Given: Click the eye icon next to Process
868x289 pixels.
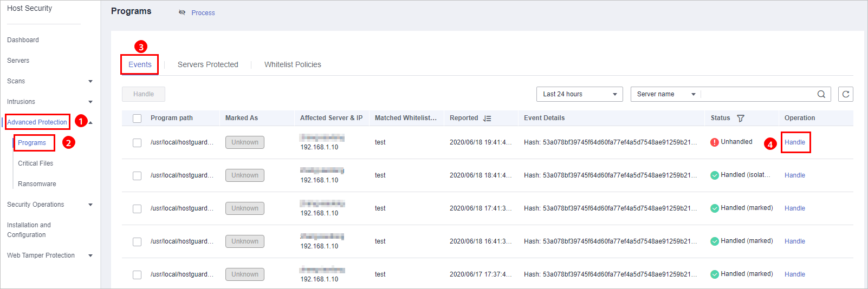Looking at the screenshot, I should [x=182, y=12].
